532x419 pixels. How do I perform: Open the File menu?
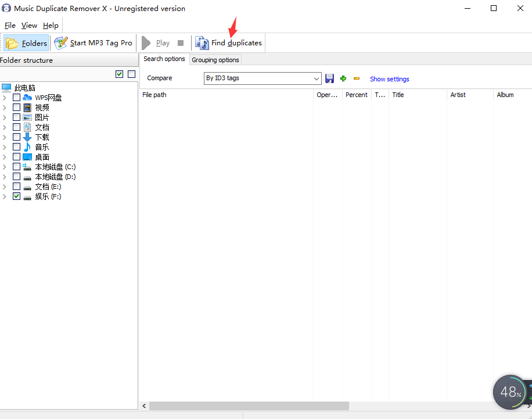[x=10, y=26]
